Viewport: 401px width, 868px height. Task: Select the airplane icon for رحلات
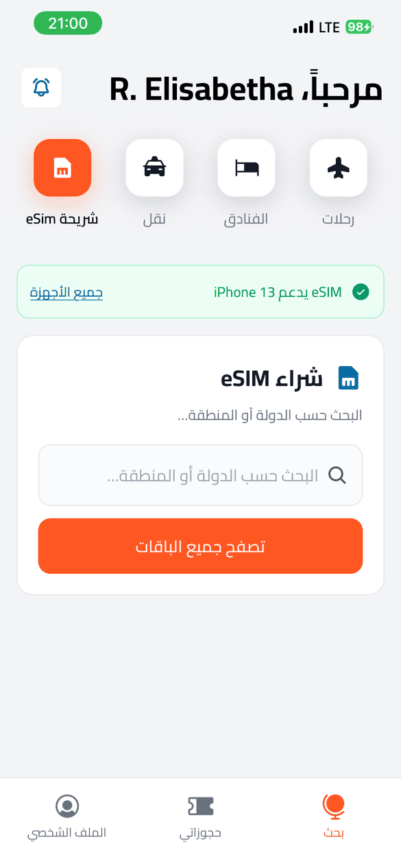[338, 167]
